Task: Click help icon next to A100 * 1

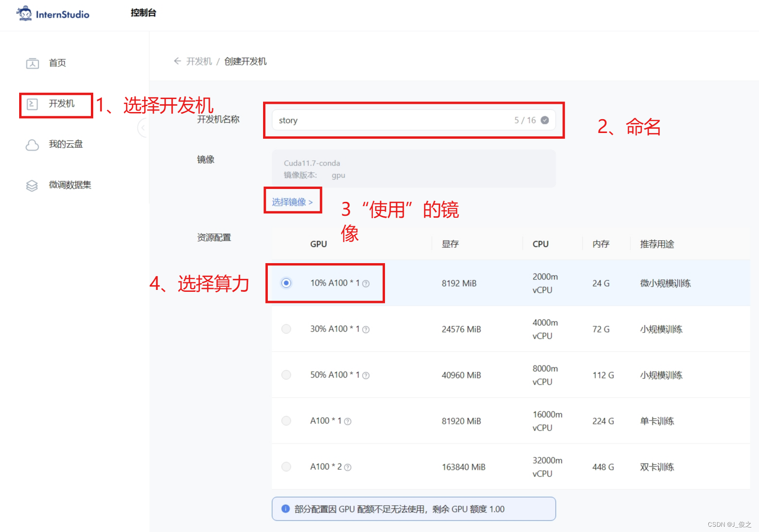Action: pos(348,421)
